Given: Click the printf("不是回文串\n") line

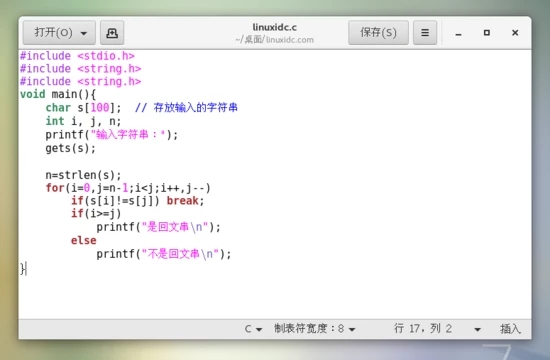Looking at the screenshot, I should coord(164,254).
